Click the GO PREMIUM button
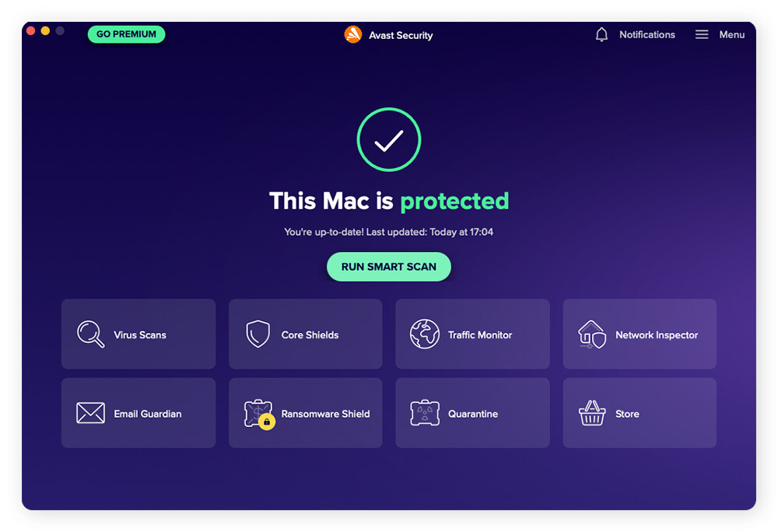Image resolution: width=778 pixels, height=532 pixels. [126, 34]
